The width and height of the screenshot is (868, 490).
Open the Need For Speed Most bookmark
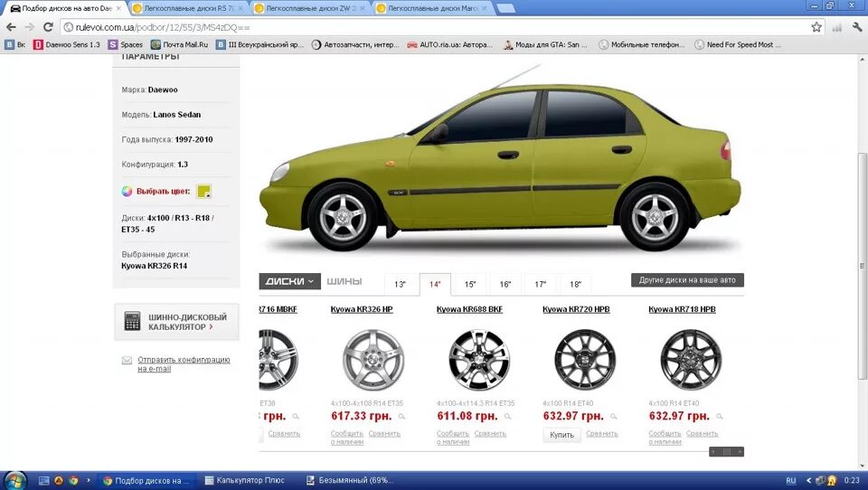point(738,45)
